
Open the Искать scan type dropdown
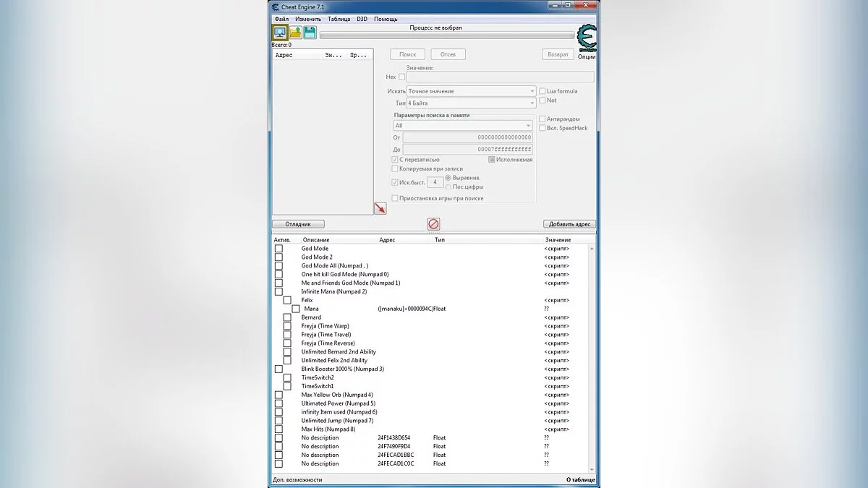point(471,91)
